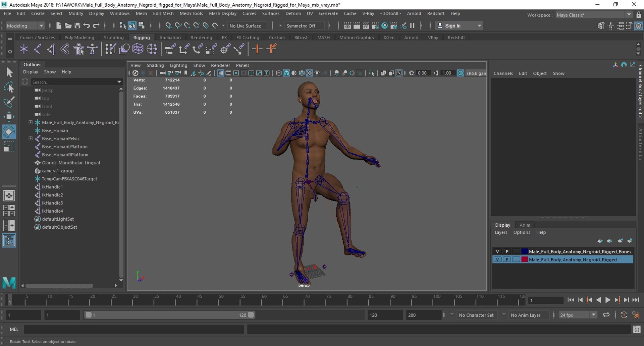The height and width of the screenshot is (346, 644).
Task: Toggle playback P of Rigged_Bones layer
Action: coord(507,251)
